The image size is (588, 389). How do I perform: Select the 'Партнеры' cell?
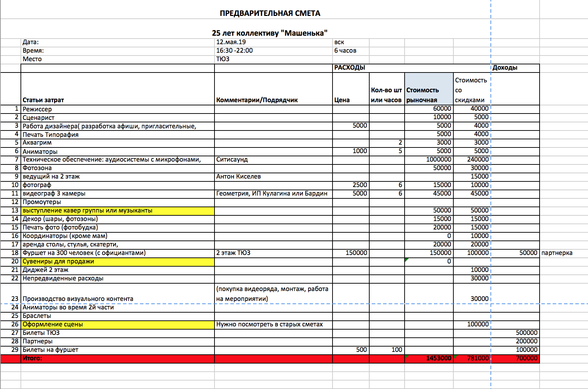pos(118,342)
